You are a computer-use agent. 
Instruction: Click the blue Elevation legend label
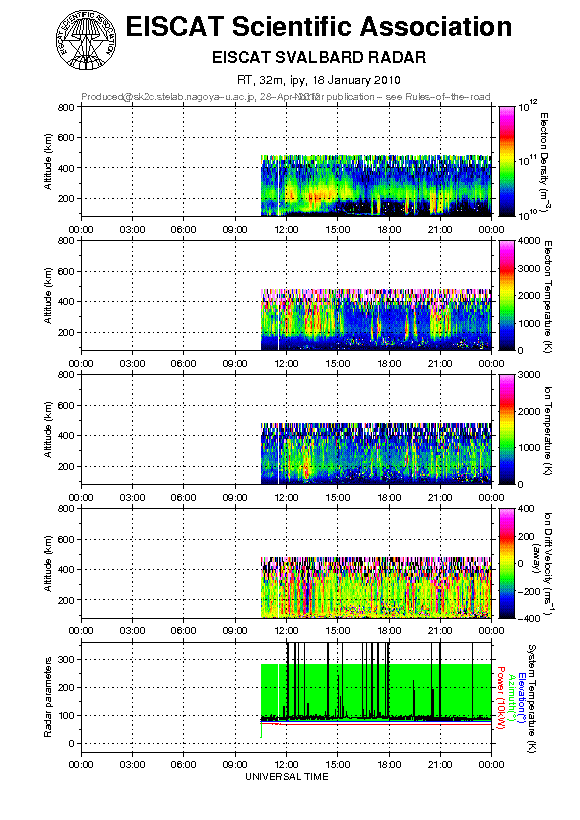(x=521, y=699)
